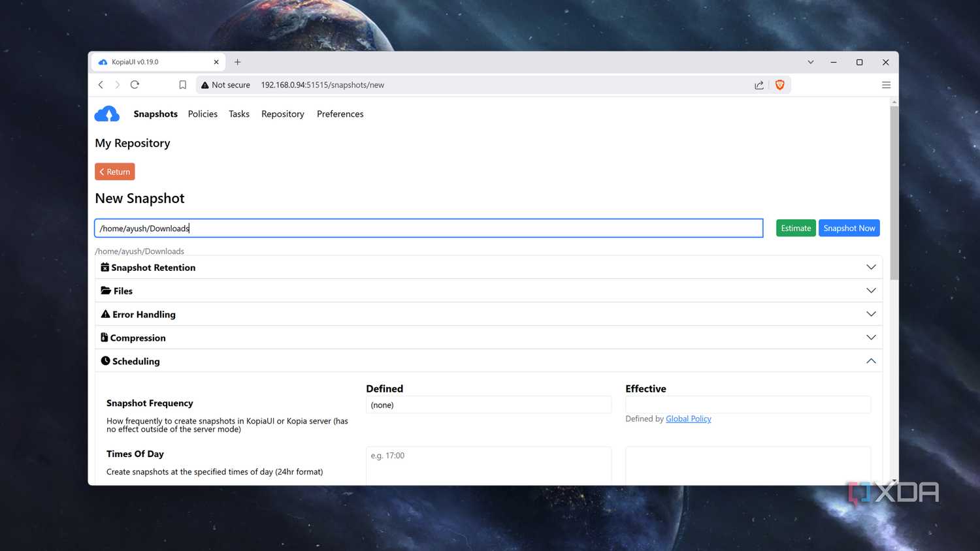Expand the Error Handling section chevron
Screen dimensions: 980x551
(x=871, y=314)
